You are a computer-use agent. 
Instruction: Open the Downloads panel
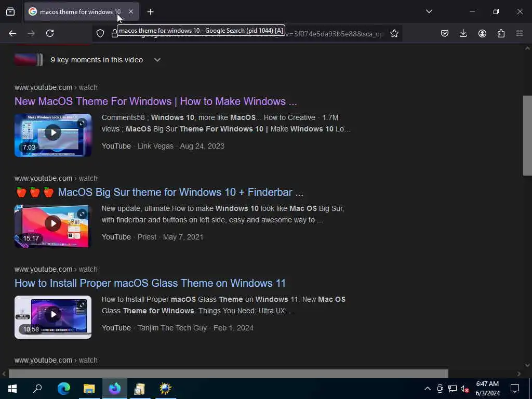tap(463, 33)
